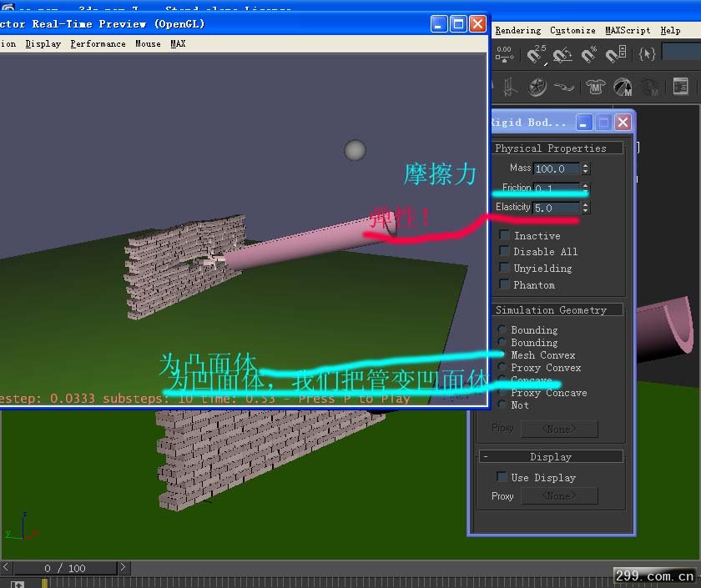Open Edit Named Selection Sets braces icon
Image resolution: width=701 pixels, height=588 pixels.
point(647,54)
